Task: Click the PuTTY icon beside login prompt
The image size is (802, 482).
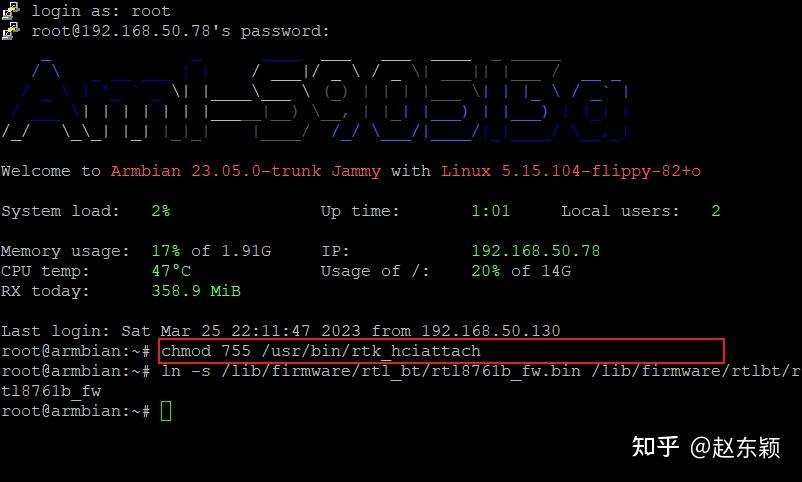Action: [x=10, y=11]
